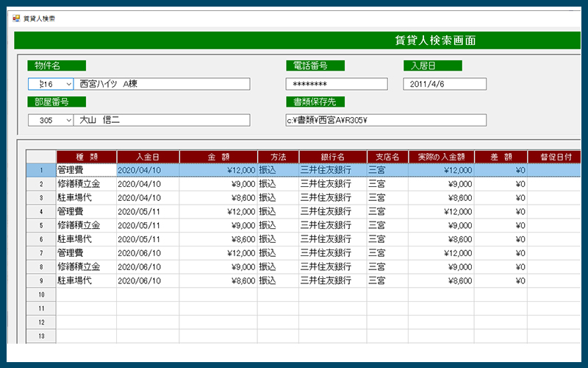Select the 銀行名 column header
The image size is (588, 368).
332,157
